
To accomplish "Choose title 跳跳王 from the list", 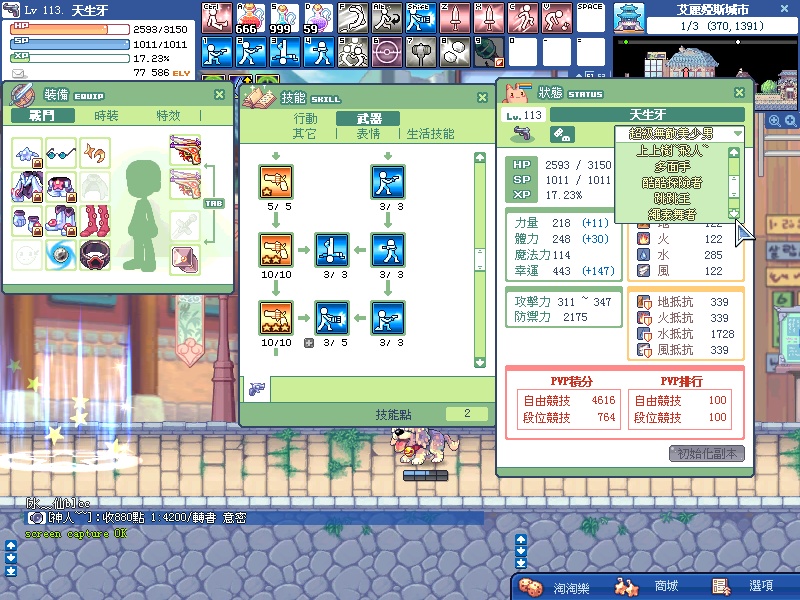I will pos(672,198).
